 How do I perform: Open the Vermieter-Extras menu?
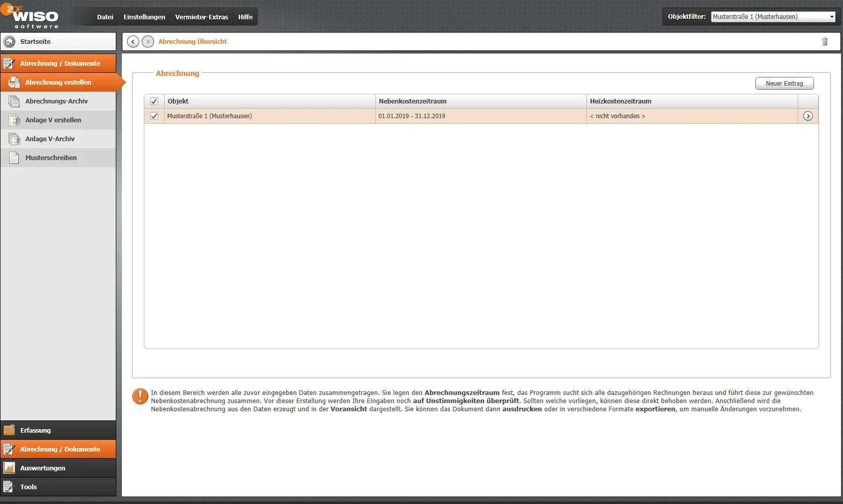point(201,17)
